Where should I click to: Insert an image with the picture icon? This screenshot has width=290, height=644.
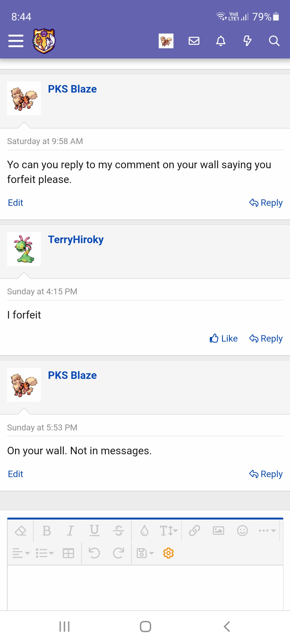coord(218,530)
